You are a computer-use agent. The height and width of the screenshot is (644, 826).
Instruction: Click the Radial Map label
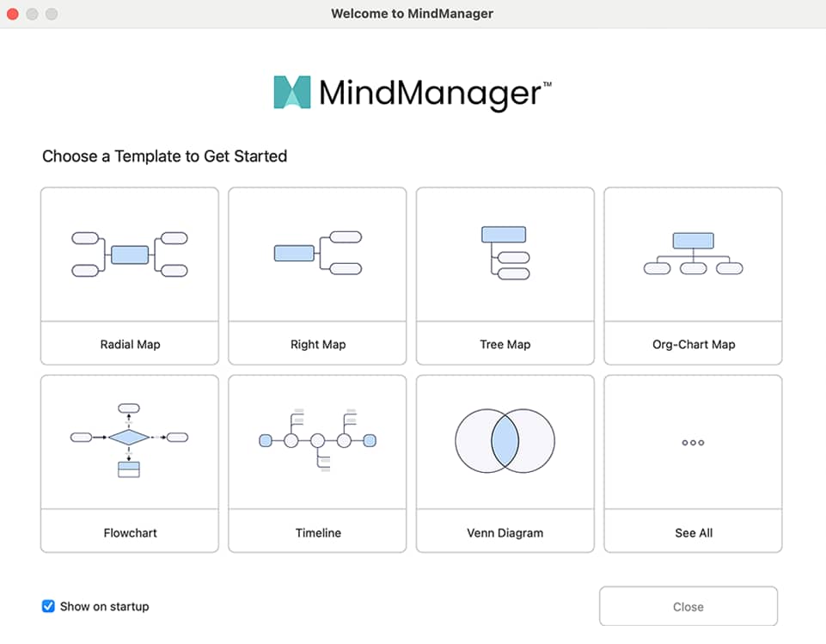point(129,343)
